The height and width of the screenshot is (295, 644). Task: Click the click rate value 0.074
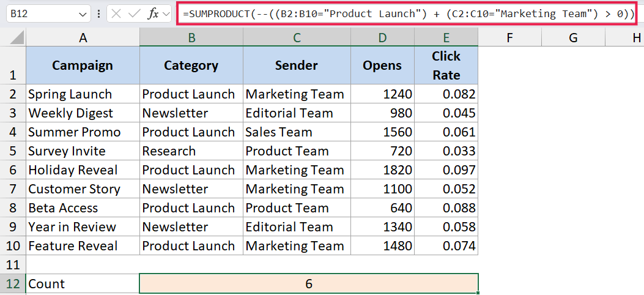[x=446, y=245]
